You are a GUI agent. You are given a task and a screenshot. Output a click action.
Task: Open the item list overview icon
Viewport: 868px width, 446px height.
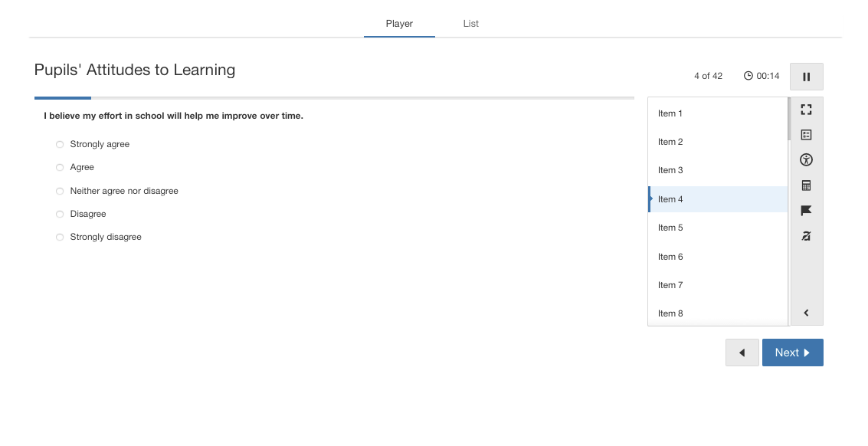click(x=806, y=135)
